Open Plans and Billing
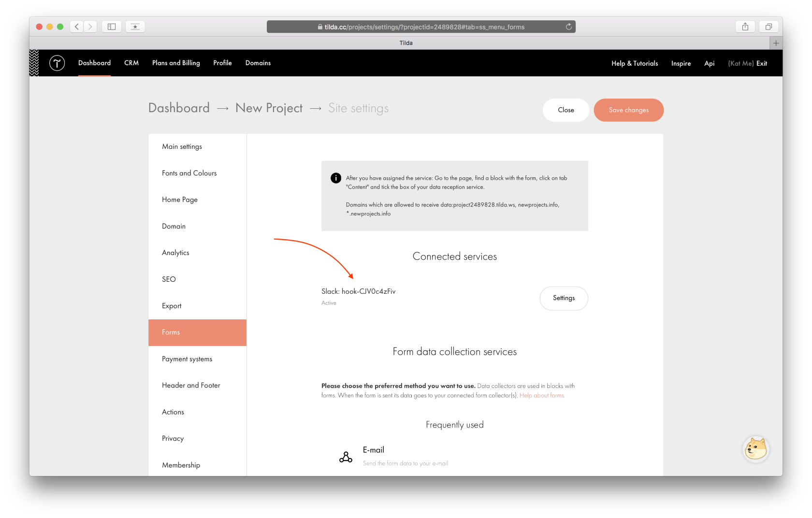The height and width of the screenshot is (518, 812). (x=175, y=63)
